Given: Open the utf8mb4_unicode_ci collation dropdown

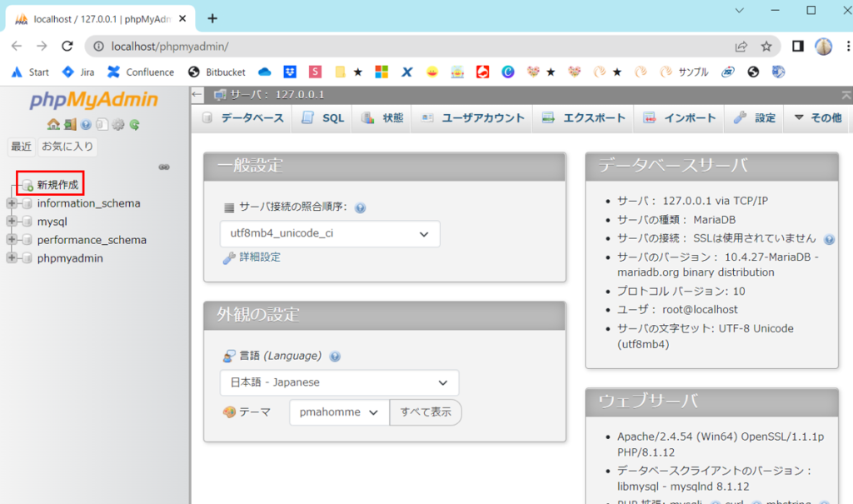Looking at the screenshot, I should 330,234.
